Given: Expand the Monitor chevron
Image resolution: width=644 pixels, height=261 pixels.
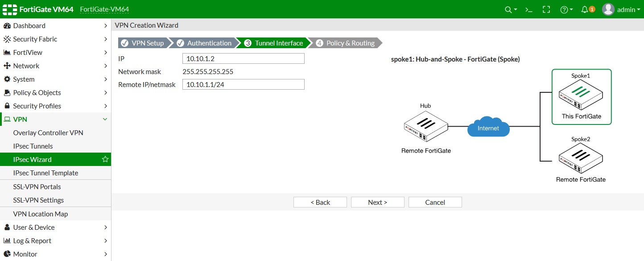Looking at the screenshot, I should tap(106, 254).
